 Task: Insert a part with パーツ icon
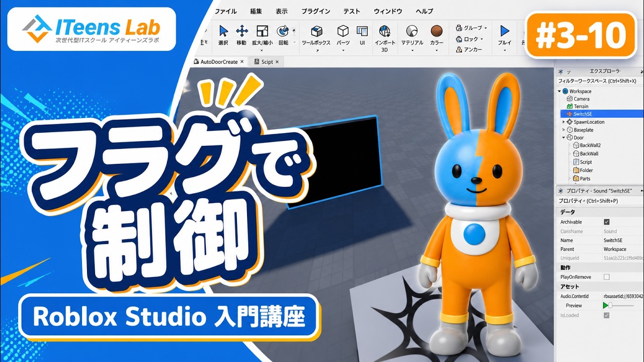click(343, 31)
